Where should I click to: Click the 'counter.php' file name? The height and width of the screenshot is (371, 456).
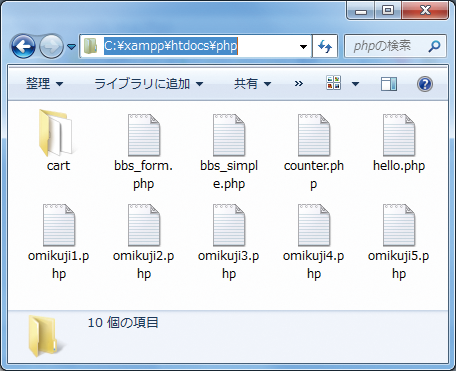pyautogui.click(x=314, y=175)
